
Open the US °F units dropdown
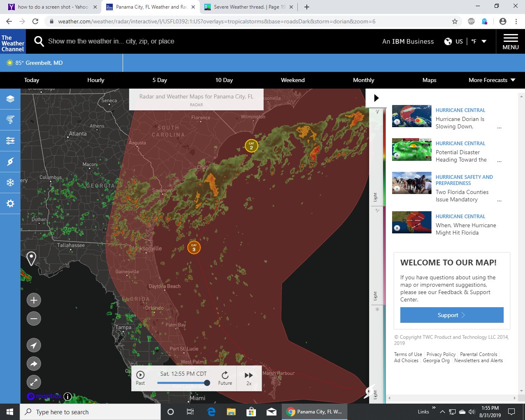point(466,41)
